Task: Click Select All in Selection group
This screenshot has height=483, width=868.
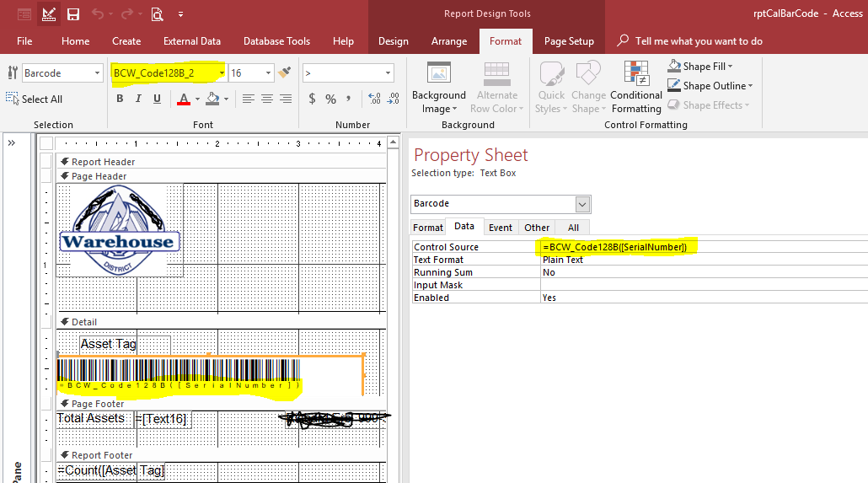Action: click(x=35, y=99)
